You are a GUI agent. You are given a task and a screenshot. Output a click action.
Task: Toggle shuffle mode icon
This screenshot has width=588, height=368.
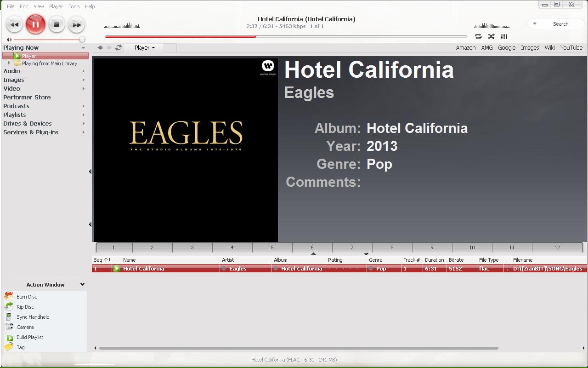[x=491, y=36]
